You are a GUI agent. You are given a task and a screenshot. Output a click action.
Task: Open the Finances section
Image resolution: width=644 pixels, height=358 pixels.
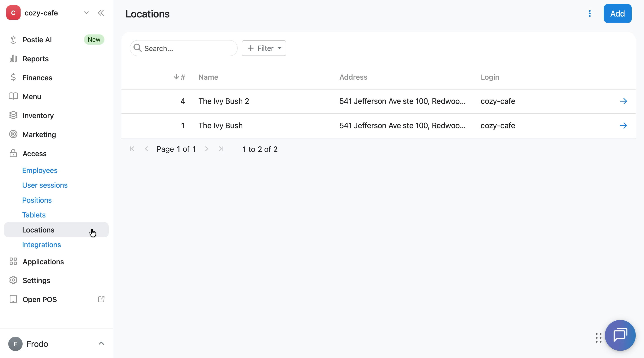38,78
